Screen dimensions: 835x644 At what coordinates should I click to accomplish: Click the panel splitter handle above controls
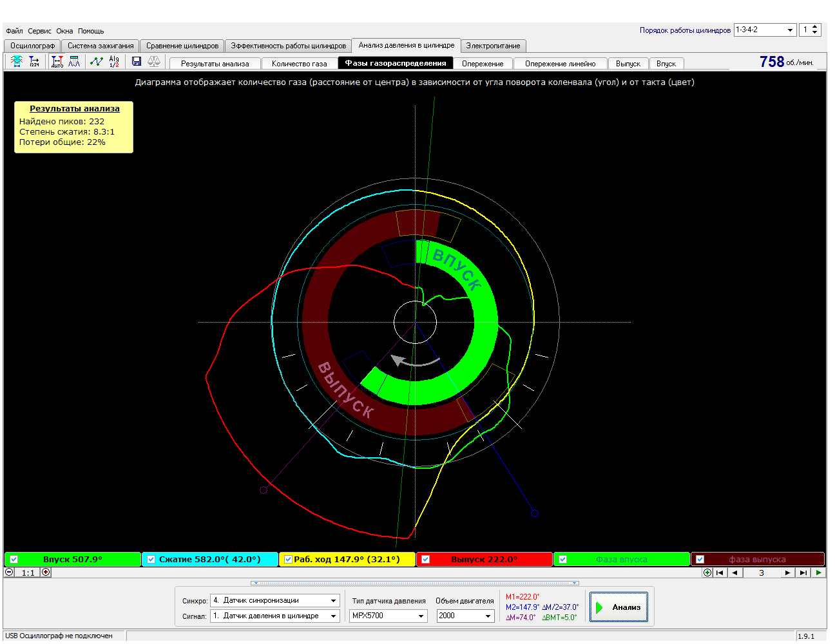coord(415,583)
